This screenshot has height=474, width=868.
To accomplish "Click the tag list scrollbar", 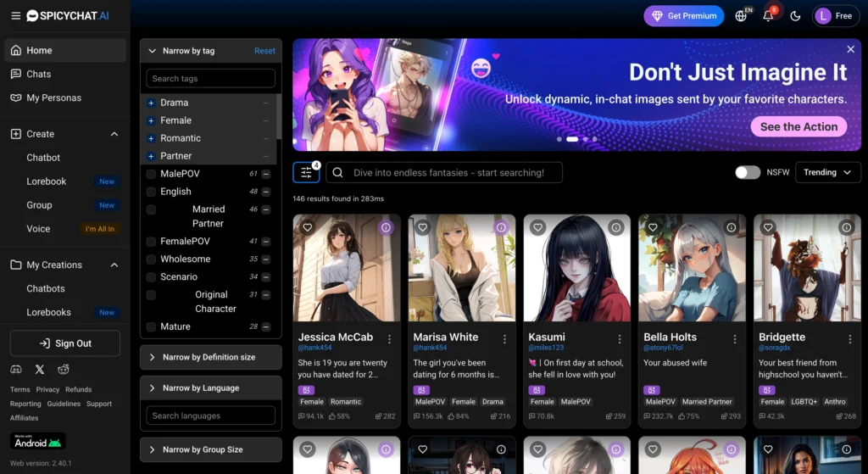I will 279,116.
